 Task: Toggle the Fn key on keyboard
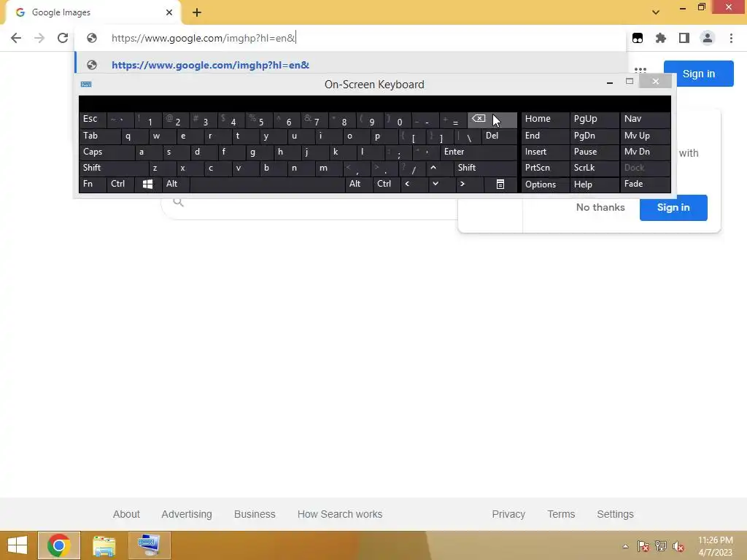pyautogui.click(x=93, y=184)
